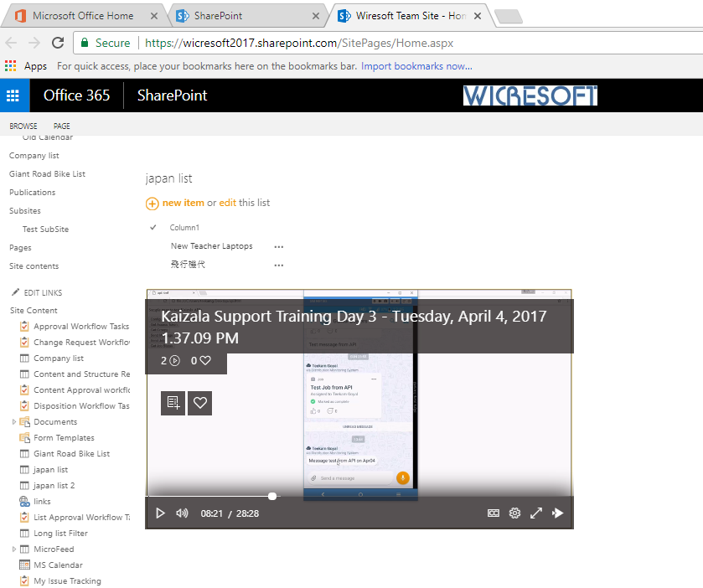Open japan list web part title
The width and height of the screenshot is (703, 588).
168,178
